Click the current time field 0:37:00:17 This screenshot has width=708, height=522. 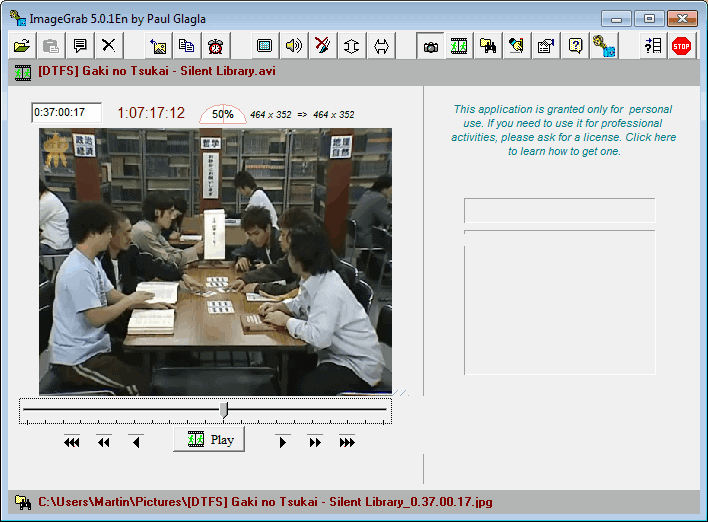[x=67, y=112]
